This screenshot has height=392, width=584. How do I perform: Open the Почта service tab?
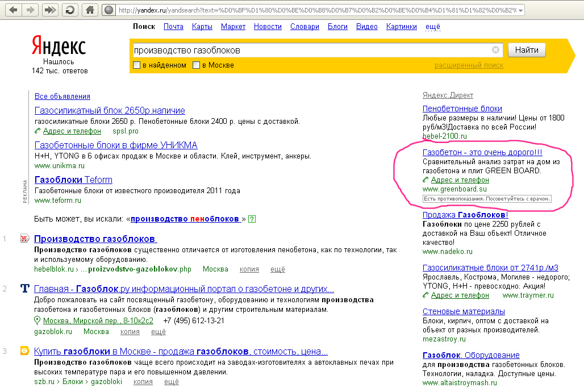173,27
